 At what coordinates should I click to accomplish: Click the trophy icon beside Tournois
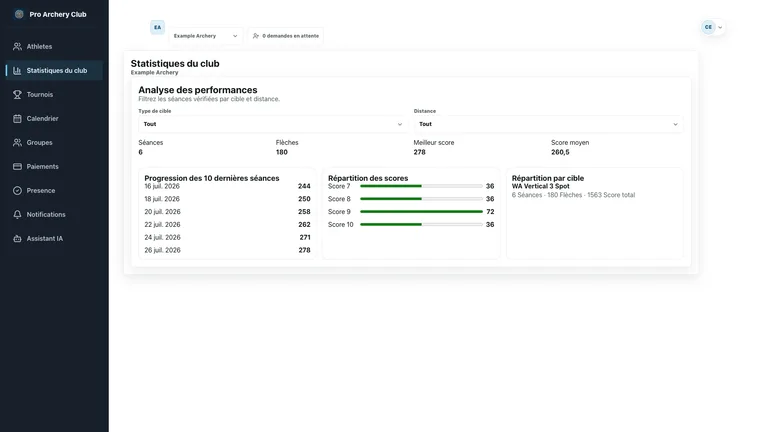[17, 95]
